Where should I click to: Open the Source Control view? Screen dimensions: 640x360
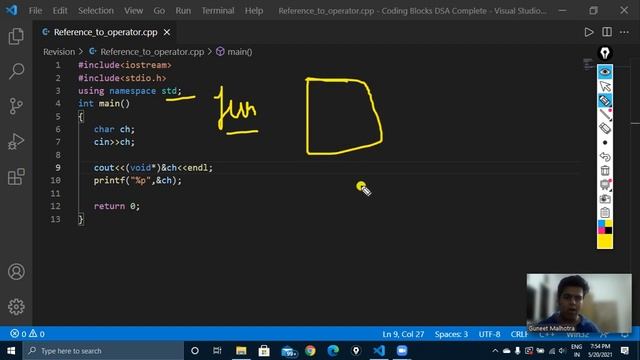pos(16,106)
